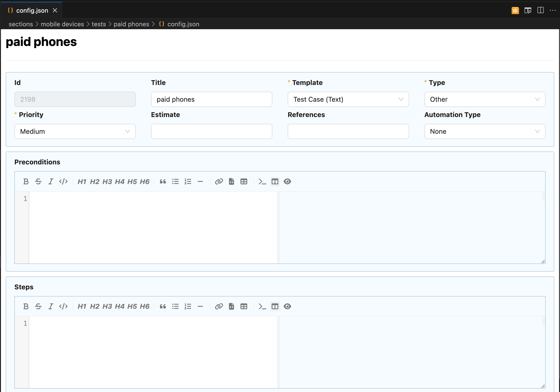This screenshot has height=392, width=560.
Task: Click the Estimate input field
Action: tap(211, 131)
